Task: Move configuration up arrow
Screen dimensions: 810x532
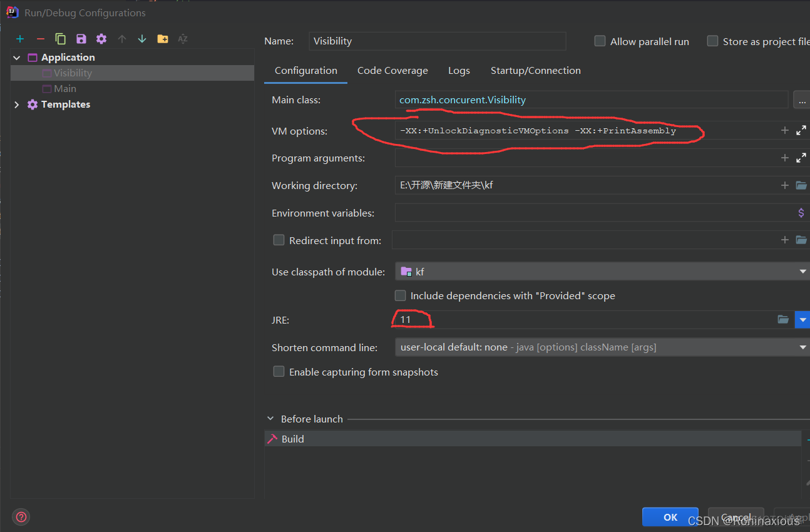Action: 122,39
